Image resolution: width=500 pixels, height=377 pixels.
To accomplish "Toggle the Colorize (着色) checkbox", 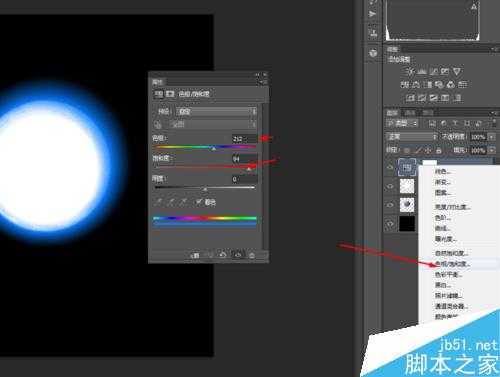I will 199,202.
